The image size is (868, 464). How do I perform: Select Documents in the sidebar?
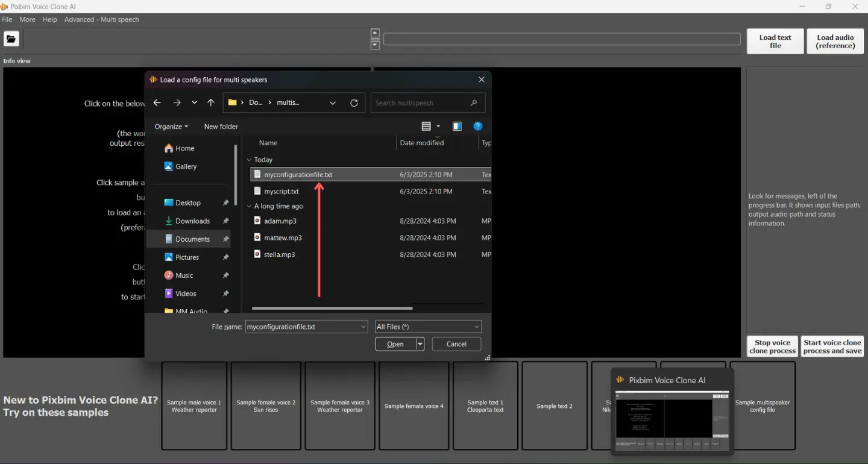(189, 239)
